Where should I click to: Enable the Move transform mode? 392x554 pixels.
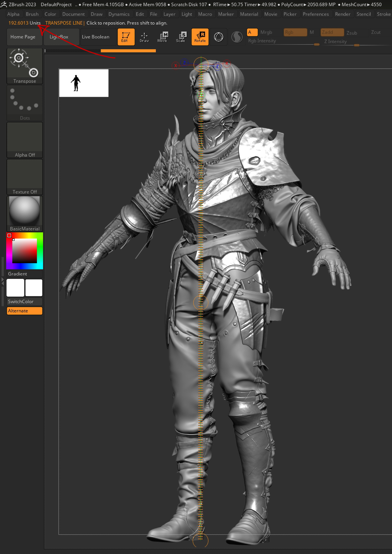point(162,37)
